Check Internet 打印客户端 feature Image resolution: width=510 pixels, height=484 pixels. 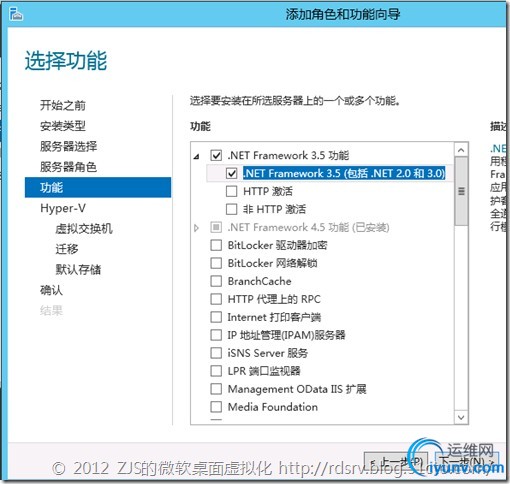pyautogui.click(x=216, y=317)
